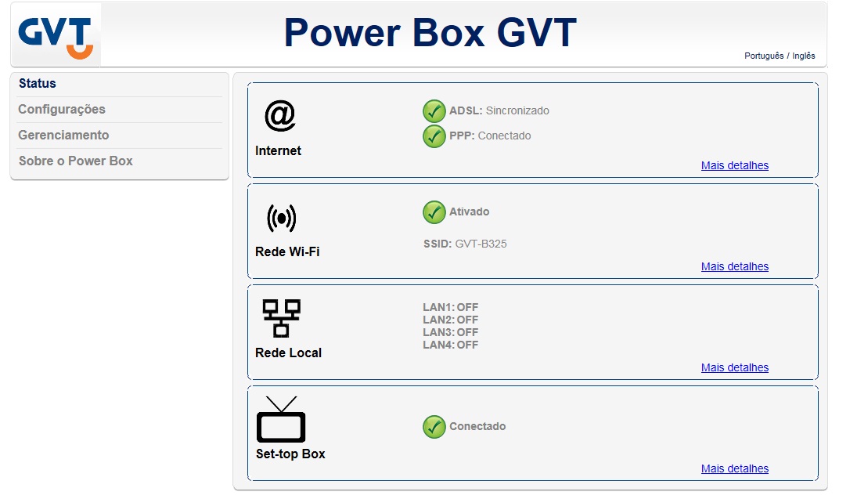This screenshot has height=499, width=868.
Task: Click the Set-top Box label
Action: 290,454
